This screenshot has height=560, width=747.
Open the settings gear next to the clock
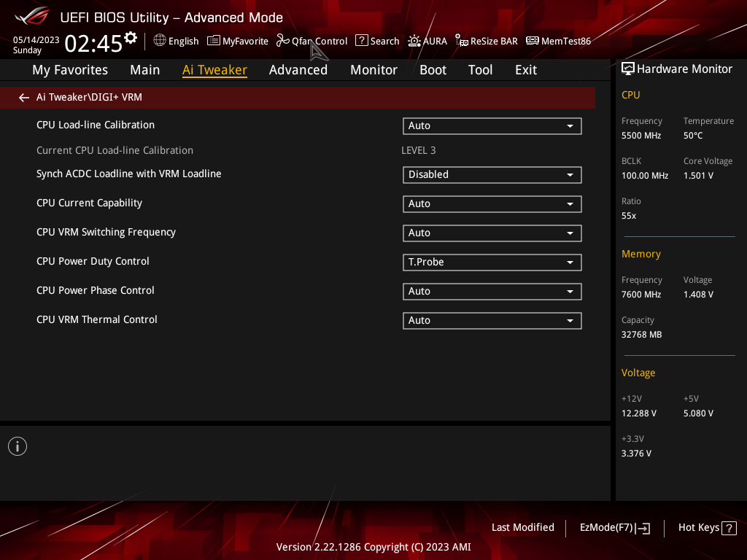131,38
